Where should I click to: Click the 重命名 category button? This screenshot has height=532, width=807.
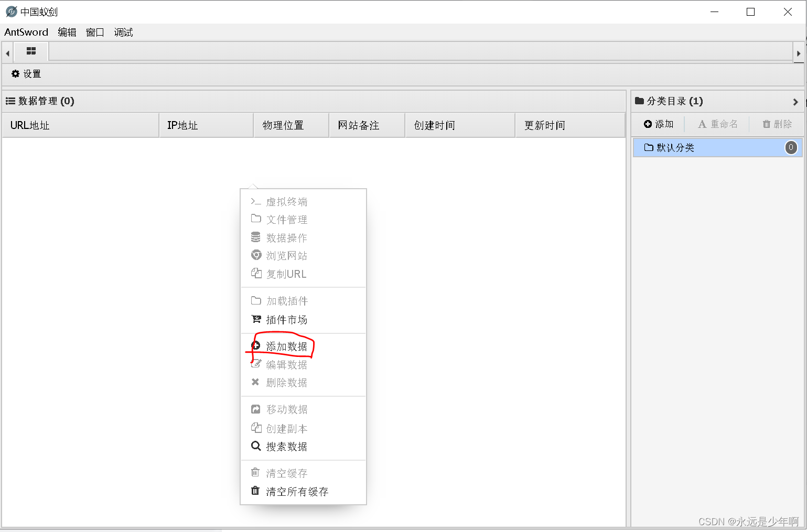(718, 124)
